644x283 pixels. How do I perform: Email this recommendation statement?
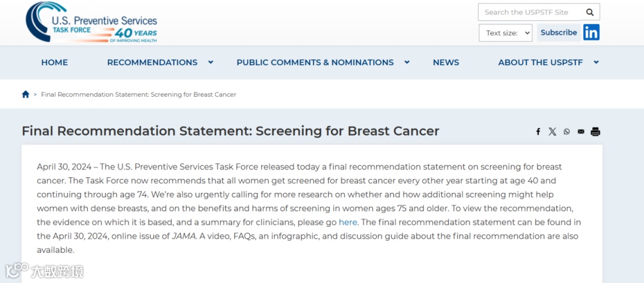tap(581, 131)
